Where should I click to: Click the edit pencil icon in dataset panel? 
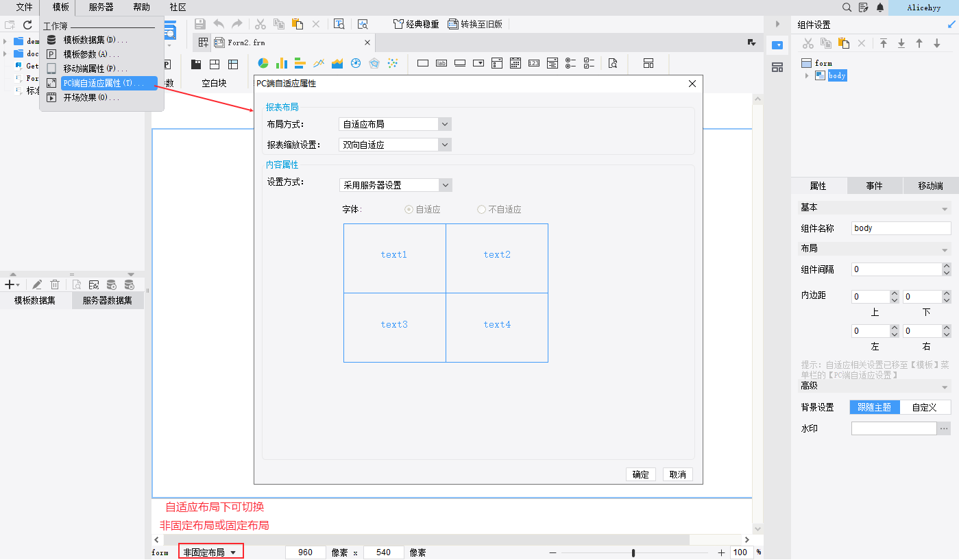click(x=37, y=284)
